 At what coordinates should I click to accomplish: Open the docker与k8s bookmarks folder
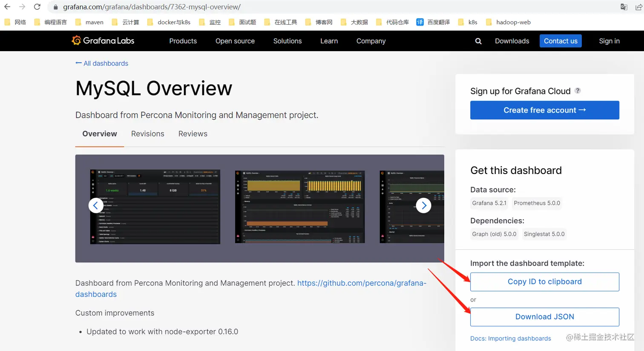pyautogui.click(x=169, y=22)
